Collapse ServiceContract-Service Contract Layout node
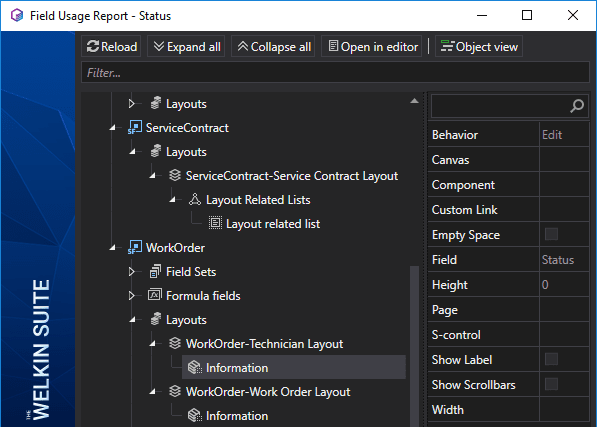 pyautogui.click(x=152, y=176)
